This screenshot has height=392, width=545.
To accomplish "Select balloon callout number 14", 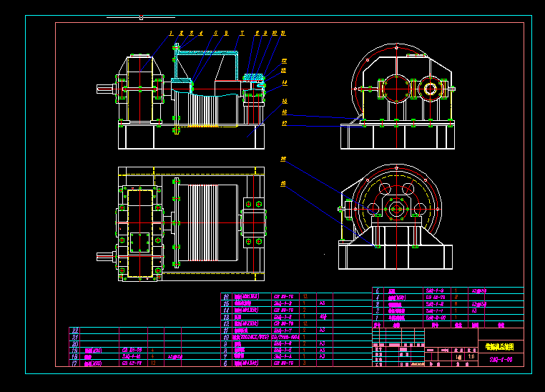I will pos(285,83).
